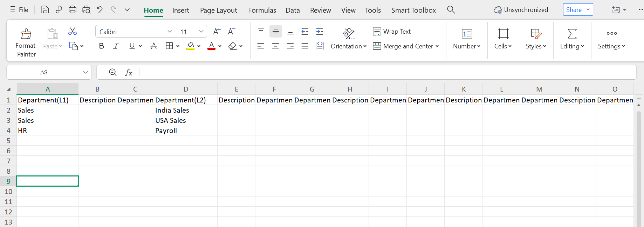Click the Select All corner triangle
Screen dimensions: 644x227
(9, 89)
